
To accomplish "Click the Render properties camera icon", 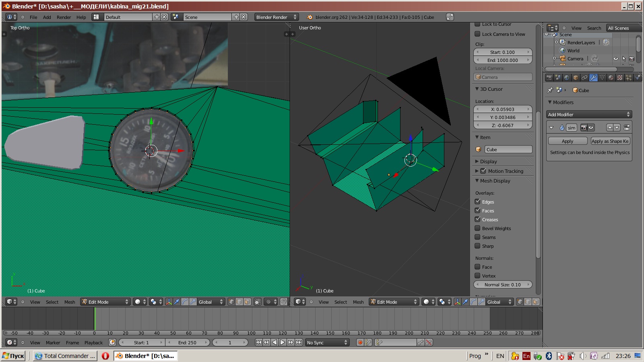I will pyautogui.click(x=549, y=78).
